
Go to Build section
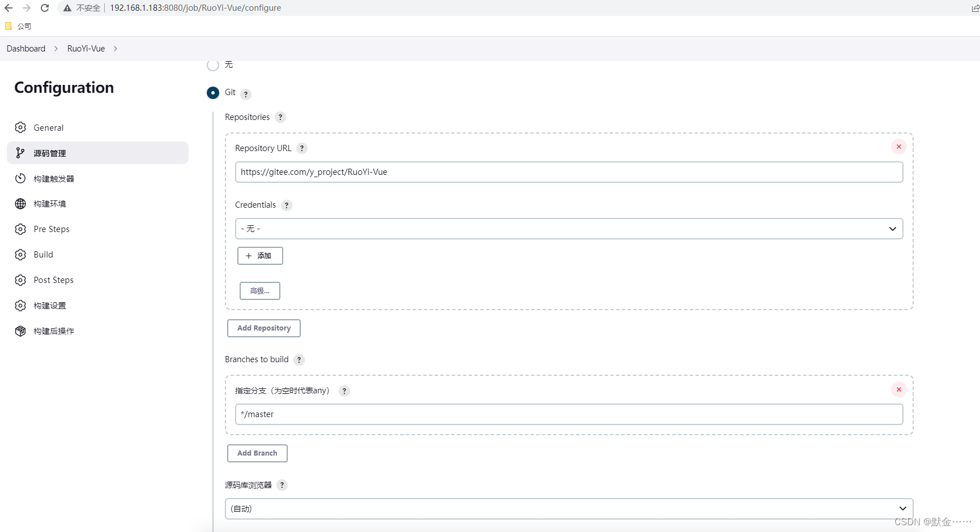(97, 255)
